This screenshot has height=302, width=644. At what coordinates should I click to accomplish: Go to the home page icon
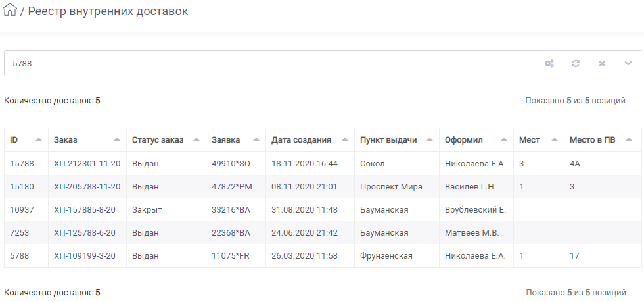pos(9,9)
